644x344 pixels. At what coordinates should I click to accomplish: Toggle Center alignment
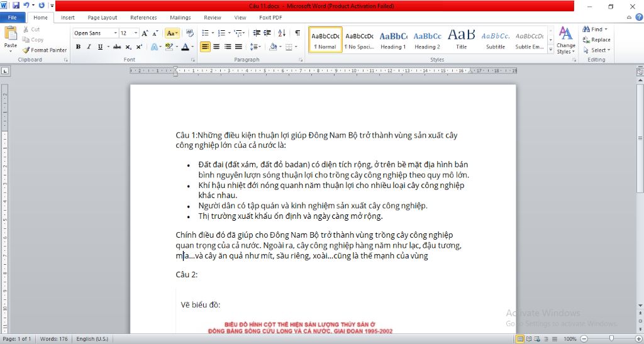(x=216, y=47)
